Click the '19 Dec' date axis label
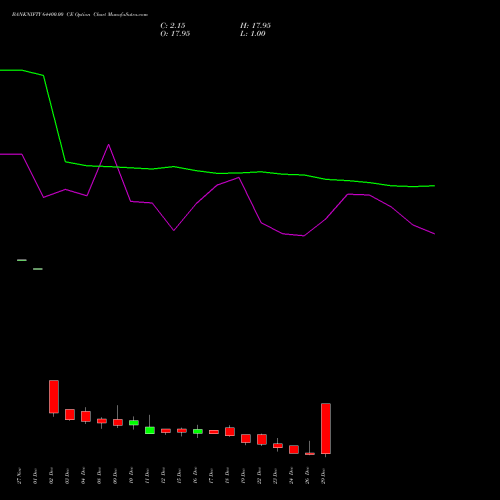500x500 pixels. coord(243,476)
